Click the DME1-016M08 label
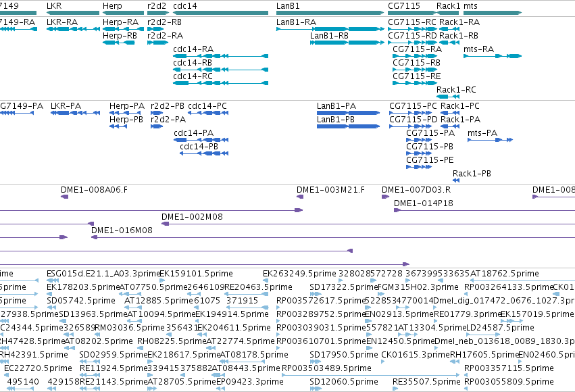Viewport: 575px width, 392px height. point(122,230)
